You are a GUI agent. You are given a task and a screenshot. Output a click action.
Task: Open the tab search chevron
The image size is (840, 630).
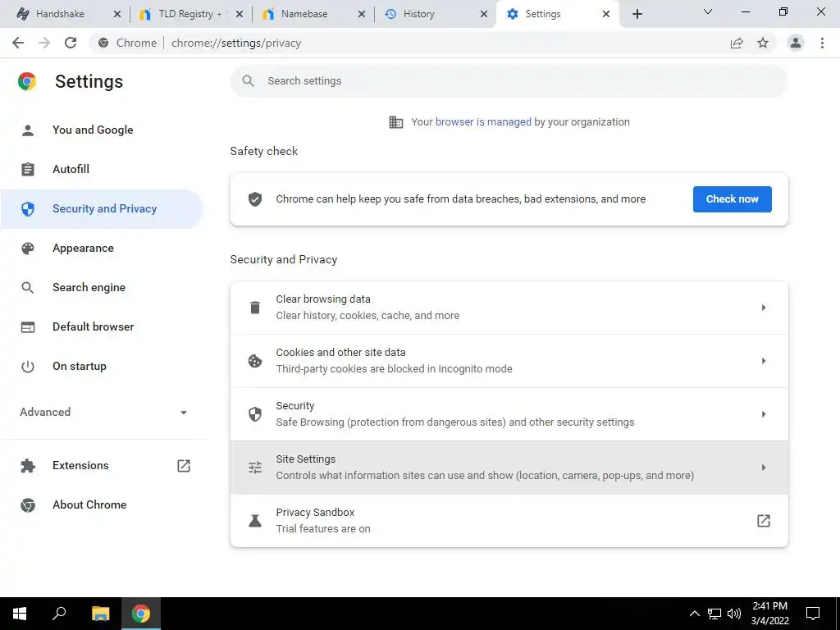[x=708, y=11]
